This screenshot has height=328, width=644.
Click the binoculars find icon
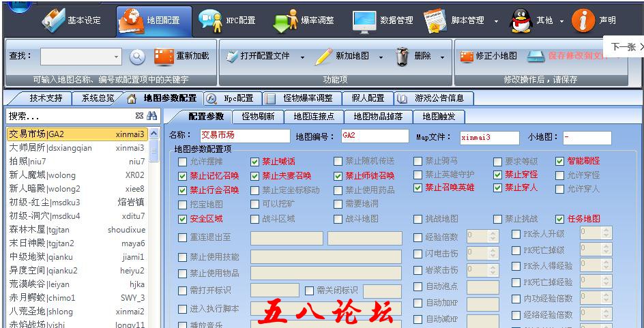152,116
